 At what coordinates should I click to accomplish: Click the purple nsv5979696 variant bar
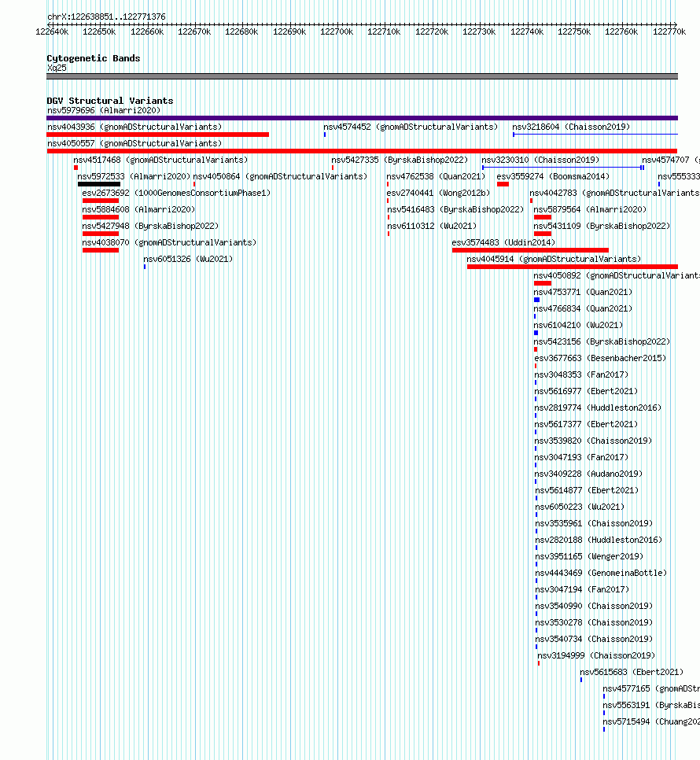(x=362, y=118)
